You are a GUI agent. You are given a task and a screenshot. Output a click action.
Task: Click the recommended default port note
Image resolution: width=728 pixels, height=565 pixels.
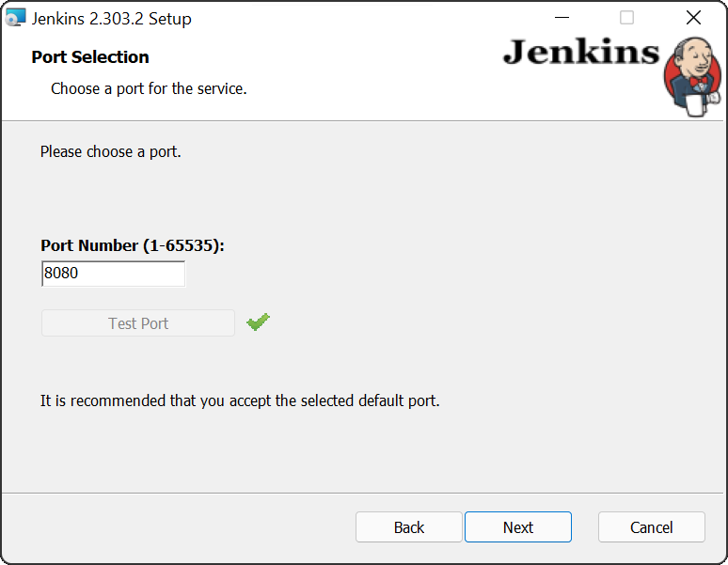pyautogui.click(x=240, y=400)
